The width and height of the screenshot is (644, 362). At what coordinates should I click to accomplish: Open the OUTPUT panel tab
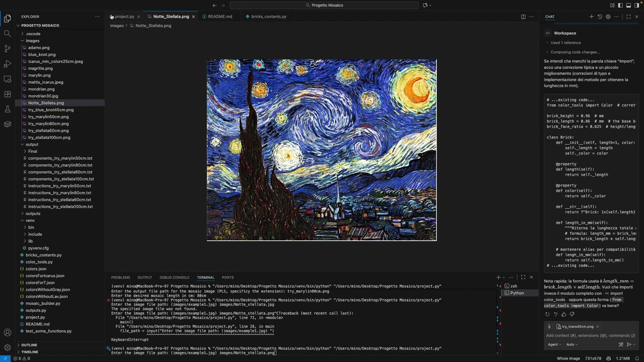(144, 278)
